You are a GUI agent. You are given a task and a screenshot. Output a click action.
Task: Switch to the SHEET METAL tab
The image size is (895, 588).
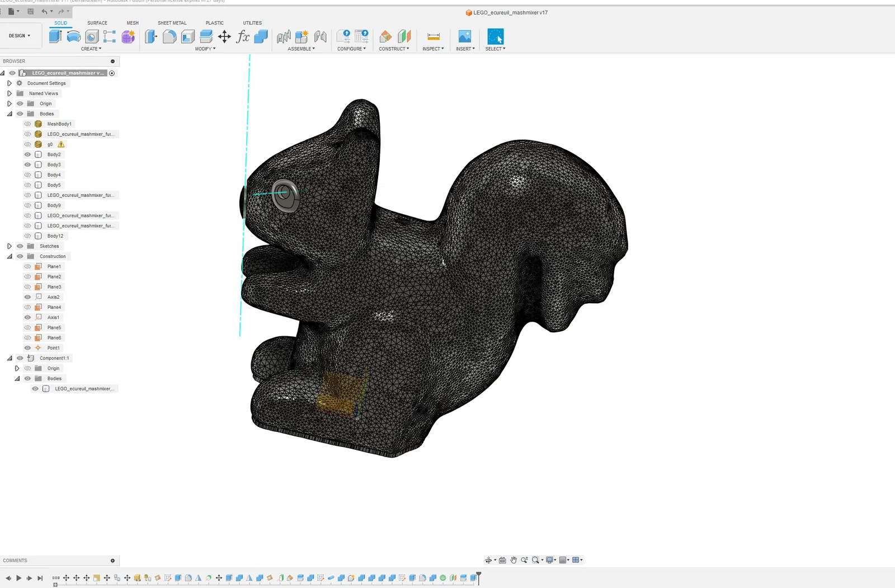172,23
